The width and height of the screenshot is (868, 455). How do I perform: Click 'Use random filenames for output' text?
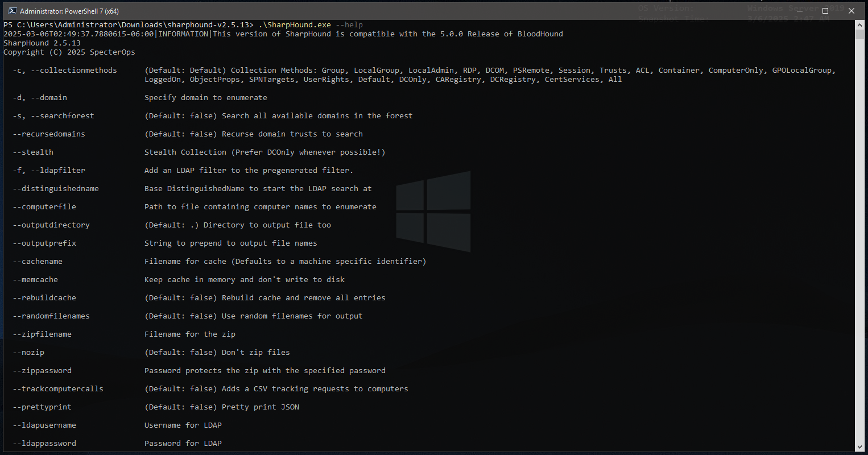[292, 316]
